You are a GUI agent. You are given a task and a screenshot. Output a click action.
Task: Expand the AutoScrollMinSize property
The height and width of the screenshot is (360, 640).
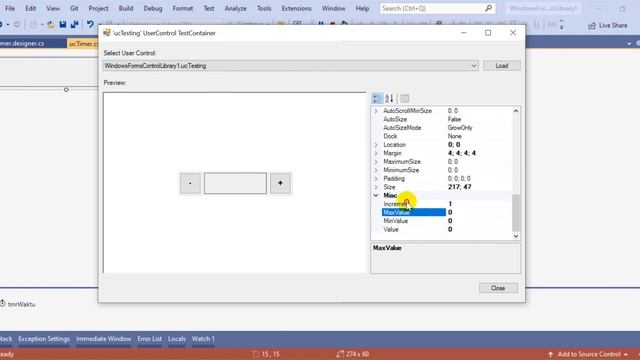(376, 111)
